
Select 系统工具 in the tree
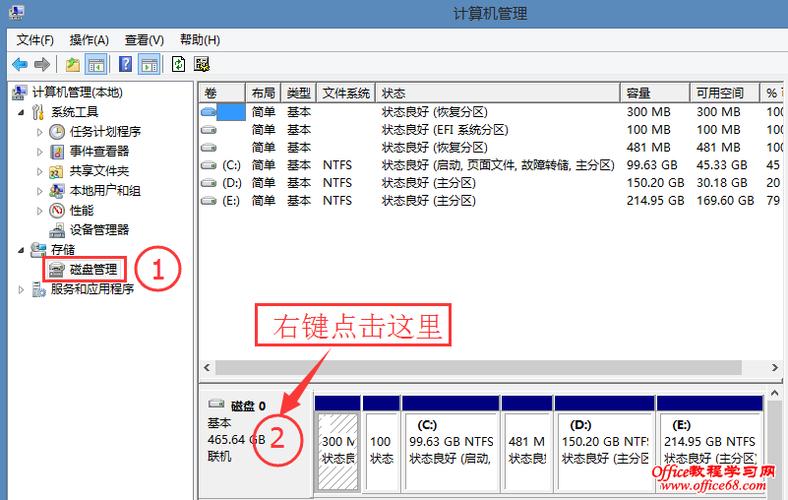pyautogui.click(x=74, y=112)
